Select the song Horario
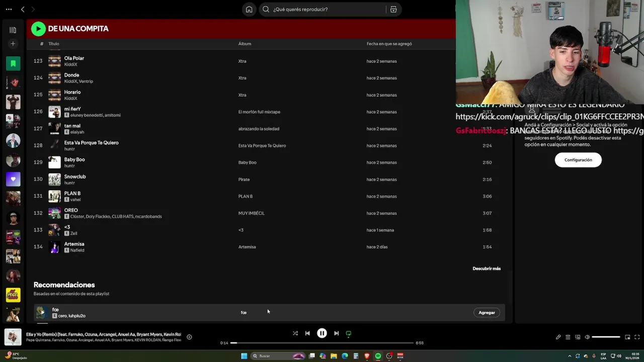 coord(72,92)
